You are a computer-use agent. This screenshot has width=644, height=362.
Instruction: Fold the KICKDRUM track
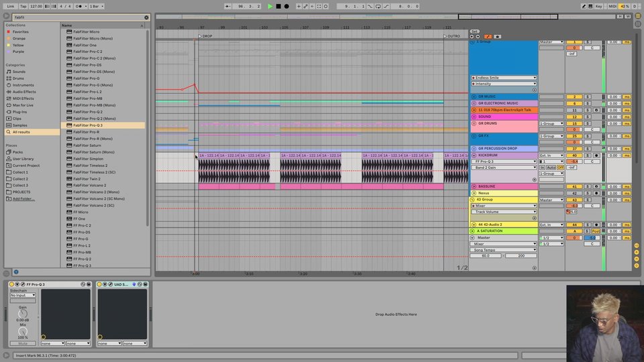pos(474,156)
